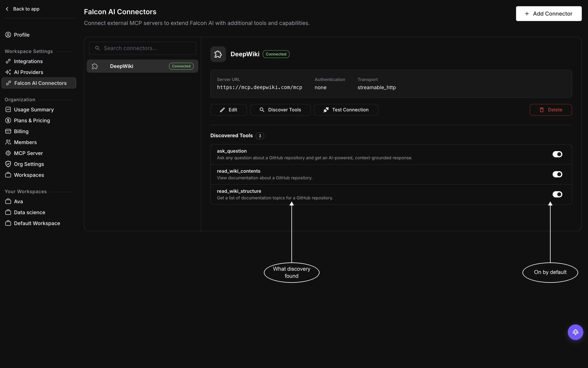This screenshot has width=588, height=368.
Task: Click the Plans & Pricing dollar icon
Action: click(8, 121)
